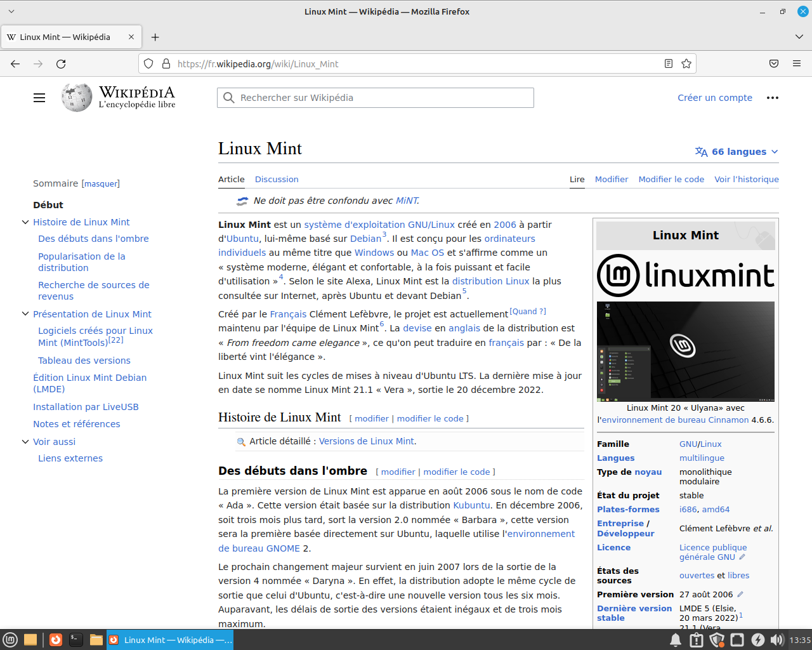
Task: Open système d'exploitation GNU/Linux link
Action: coord(379,225)
